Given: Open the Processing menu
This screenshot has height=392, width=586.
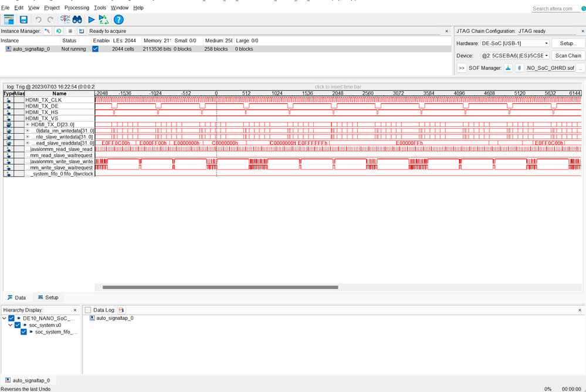Looking at the screenshot, I should 77,8.
